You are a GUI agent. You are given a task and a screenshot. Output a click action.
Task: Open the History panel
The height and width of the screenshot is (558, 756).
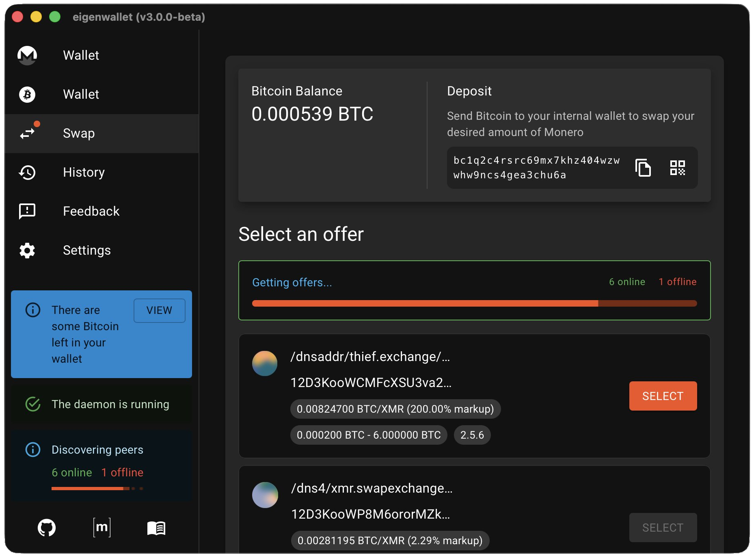[84, 172]
